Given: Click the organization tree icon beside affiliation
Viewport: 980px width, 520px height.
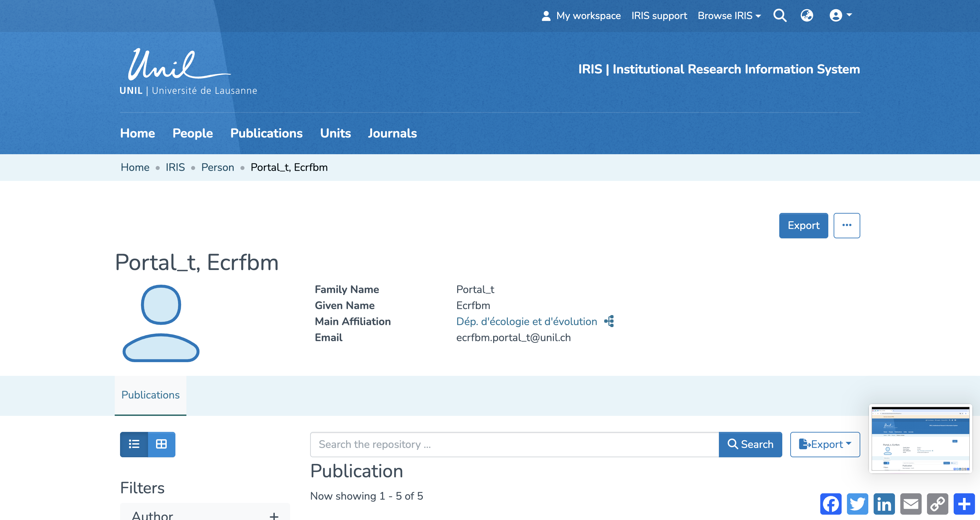Looking at the screenshot, I should (609, 321).
